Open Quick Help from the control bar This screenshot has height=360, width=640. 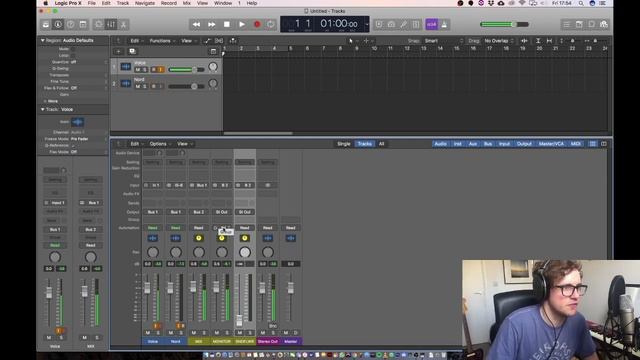coord(71,24)
